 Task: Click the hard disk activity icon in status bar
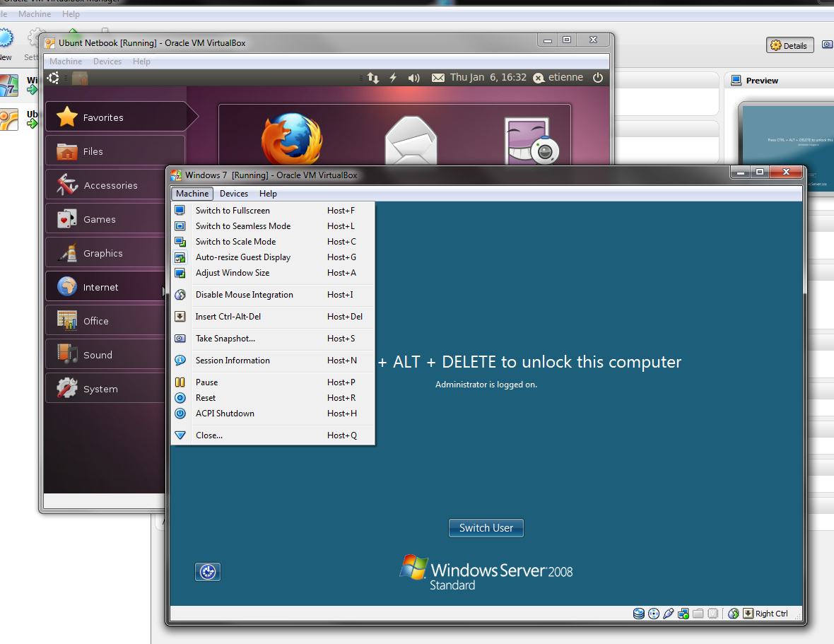[638, 614]
